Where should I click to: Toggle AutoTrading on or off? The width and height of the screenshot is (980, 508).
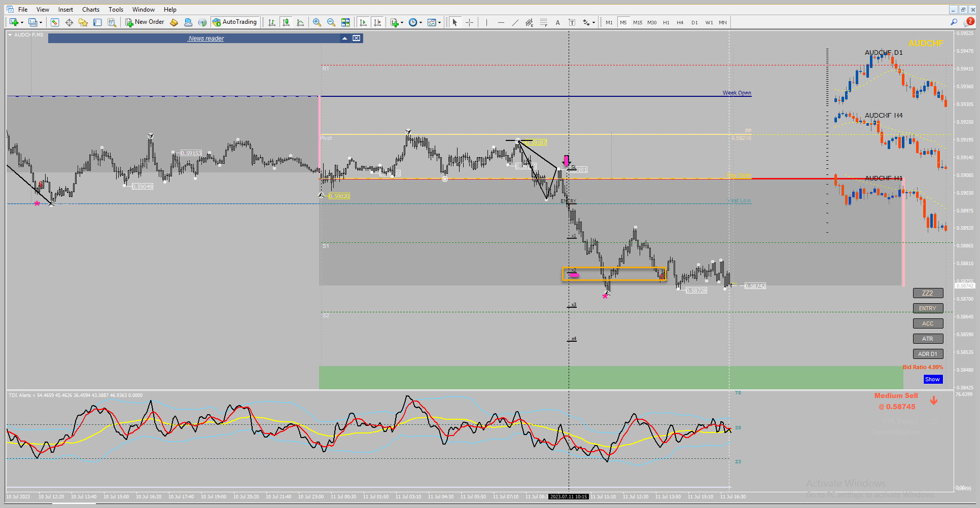pos(235,22)
